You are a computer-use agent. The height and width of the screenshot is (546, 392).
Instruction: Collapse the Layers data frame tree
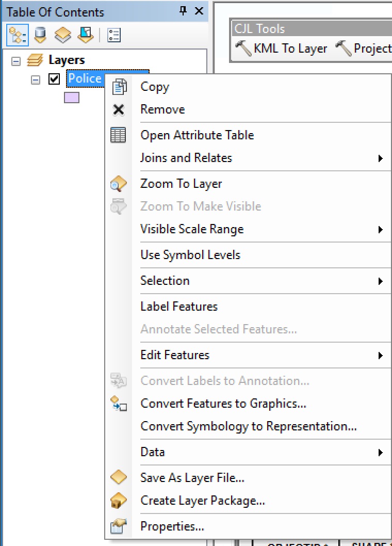click(16, 61)
